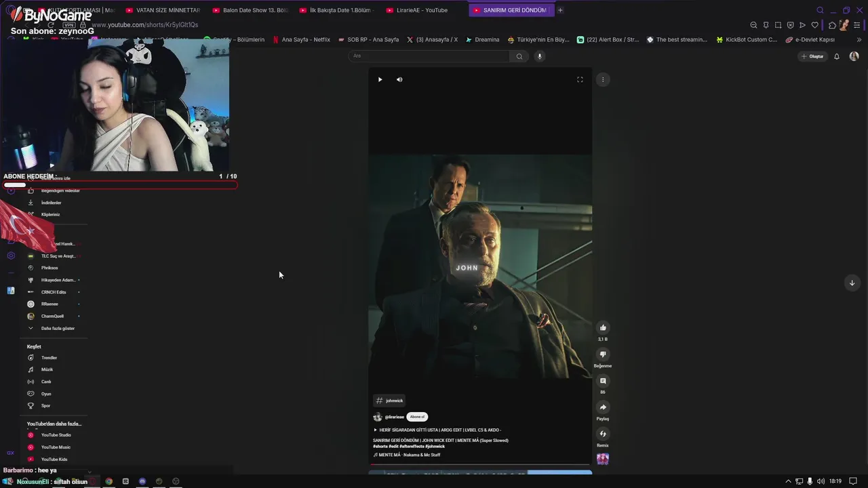
Task: Open the johnwick hashtag chip
Action: click(389, 401)
